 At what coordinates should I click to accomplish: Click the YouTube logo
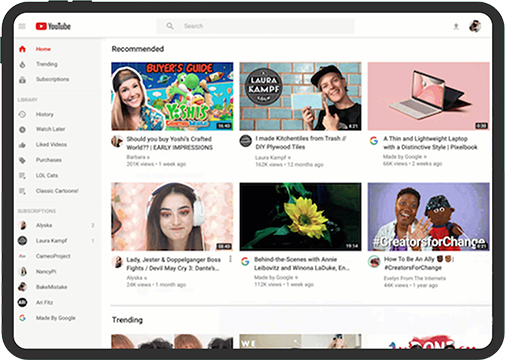pyautogui.click(x=53, y=26)
